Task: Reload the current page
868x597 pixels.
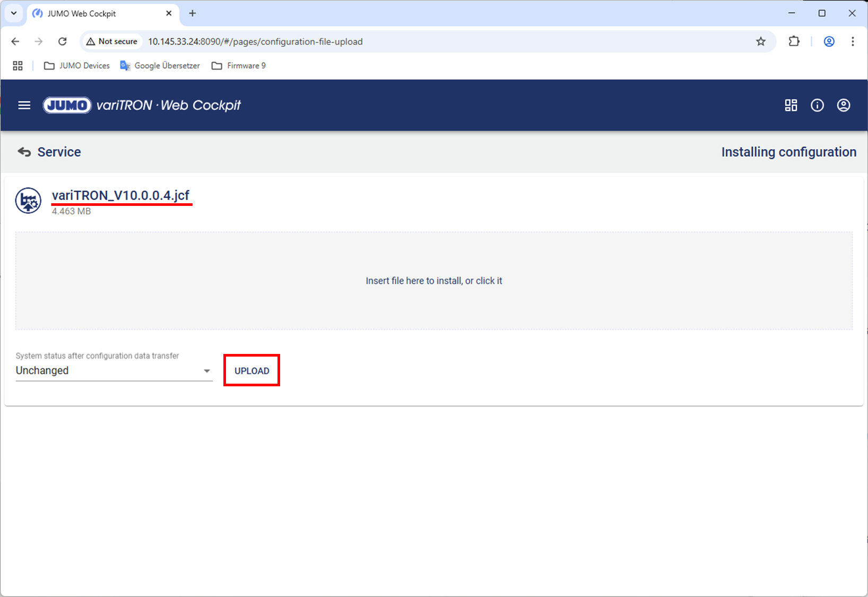Action: pos(63,41)
